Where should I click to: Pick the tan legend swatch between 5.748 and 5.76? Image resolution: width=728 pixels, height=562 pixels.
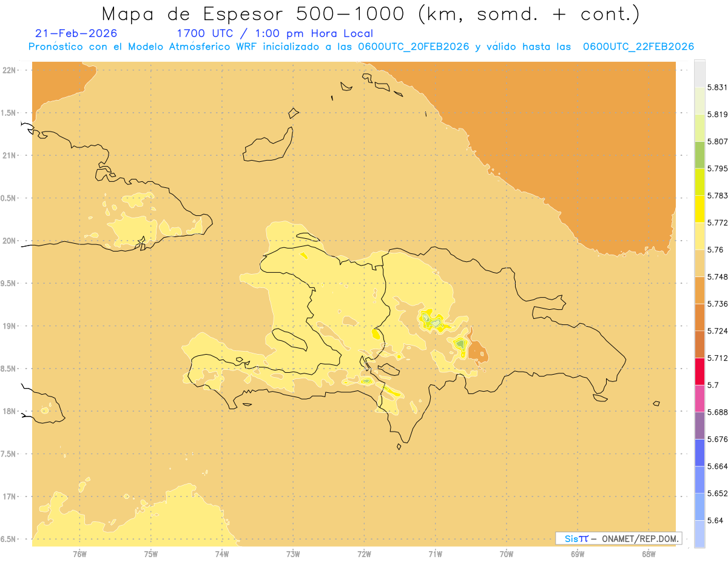coord(699,263)
